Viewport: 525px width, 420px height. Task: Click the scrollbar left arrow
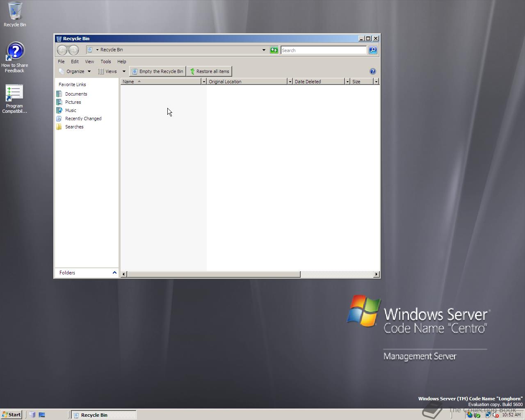(124, 274)
